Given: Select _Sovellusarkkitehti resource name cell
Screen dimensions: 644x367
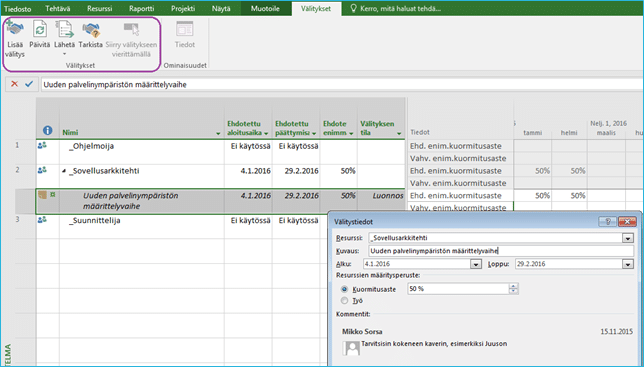Looking at the screenshot, I should point(141,177).
